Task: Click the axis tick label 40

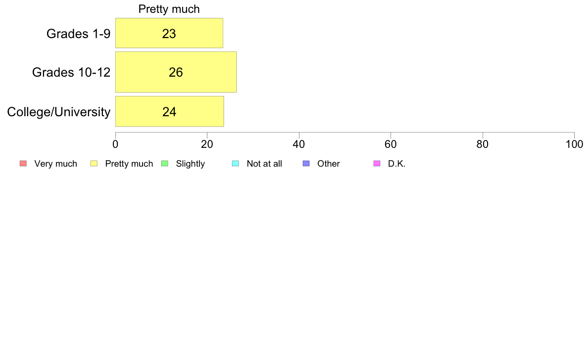Action: point(299,144)
